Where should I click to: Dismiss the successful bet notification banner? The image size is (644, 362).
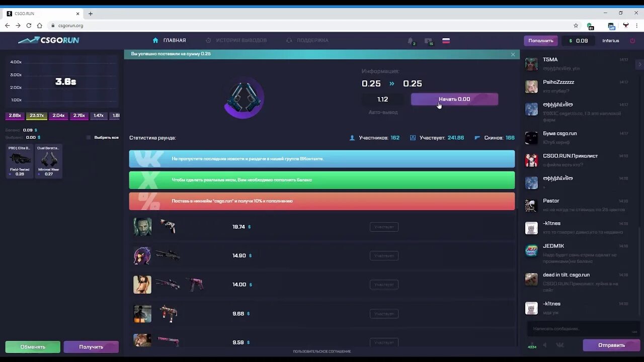513,54
